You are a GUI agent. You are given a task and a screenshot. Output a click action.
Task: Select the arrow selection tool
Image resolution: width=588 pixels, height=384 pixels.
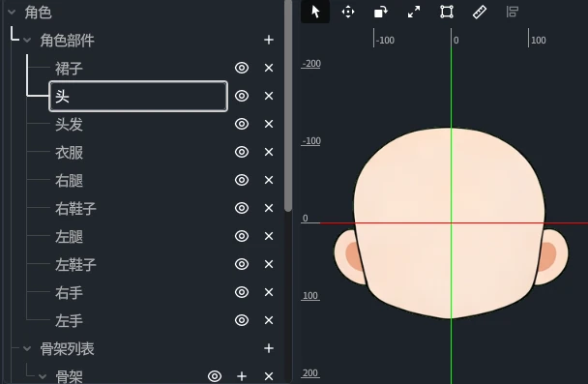pyautogui.click(x=315, y=12)
